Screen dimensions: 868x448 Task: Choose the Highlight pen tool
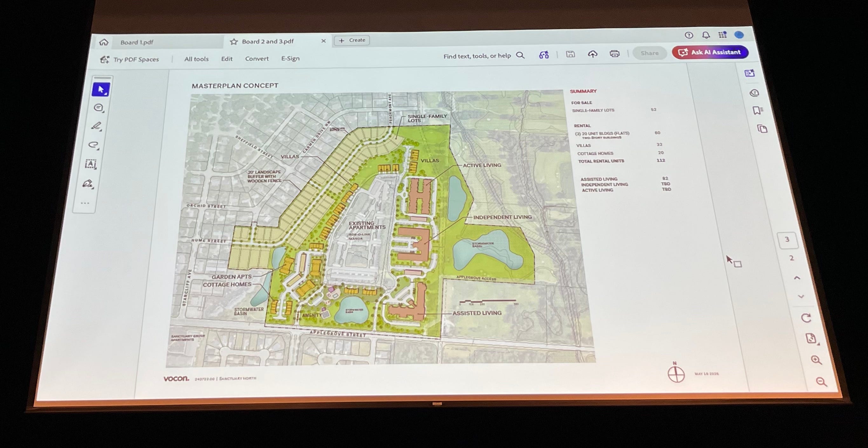pos(97,126)
